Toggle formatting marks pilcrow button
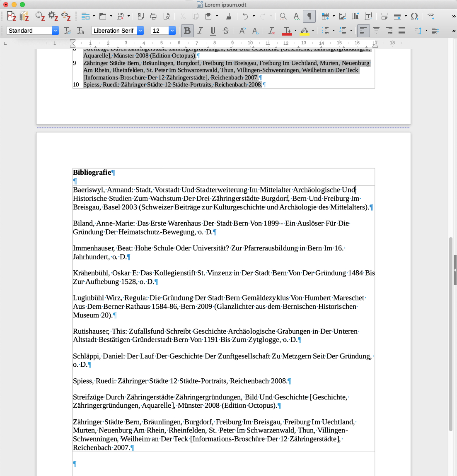Image resolution: width=457 pixels, height=476 pixels. pos(309,16)
